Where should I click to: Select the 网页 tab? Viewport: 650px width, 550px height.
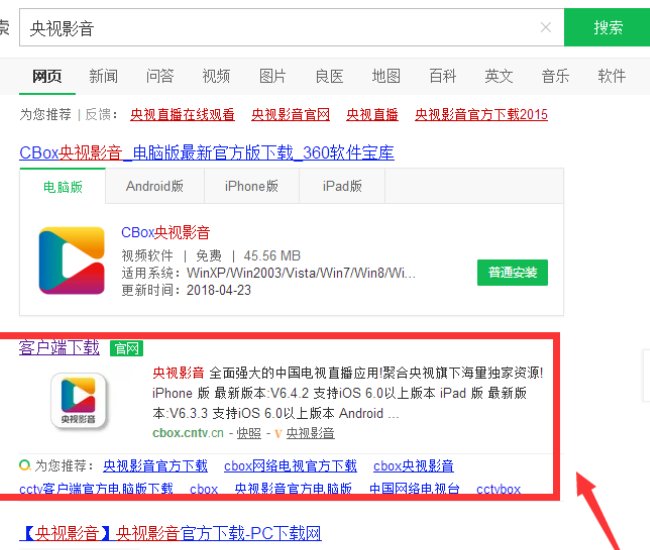pos(47,76)
